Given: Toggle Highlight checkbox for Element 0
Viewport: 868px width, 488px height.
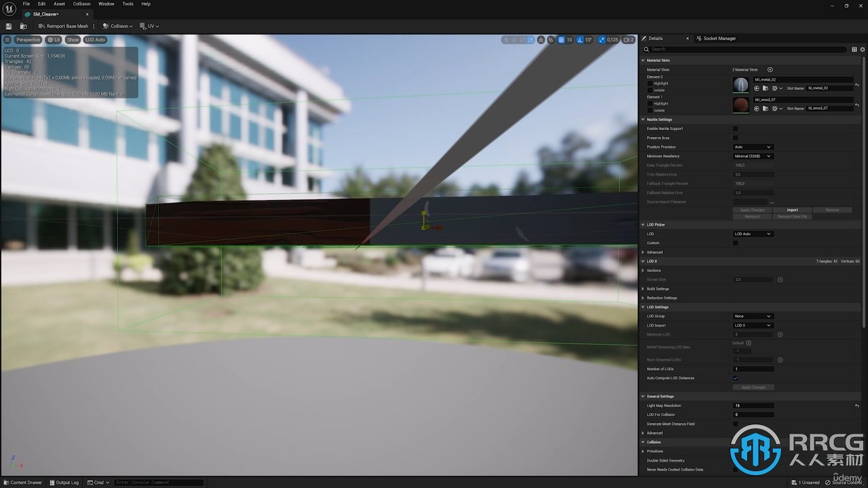Looking at the screenshot, I should coord(650,83).
